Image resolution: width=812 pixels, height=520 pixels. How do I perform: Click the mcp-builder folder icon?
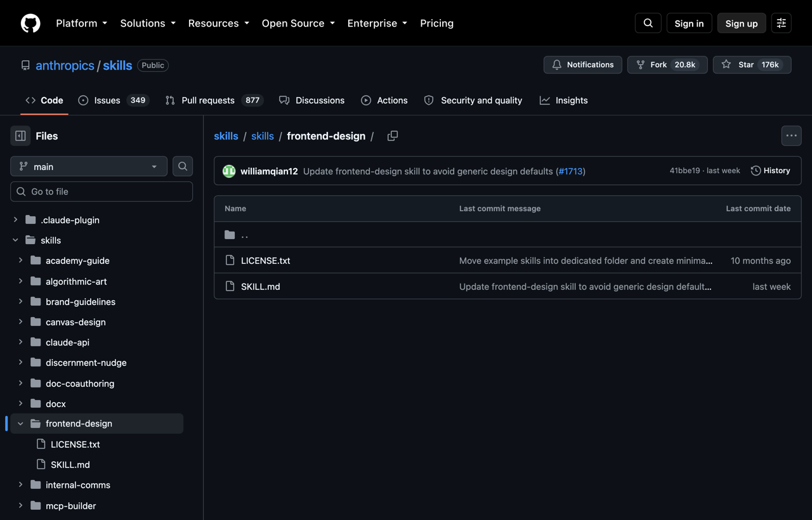point(36,506)
